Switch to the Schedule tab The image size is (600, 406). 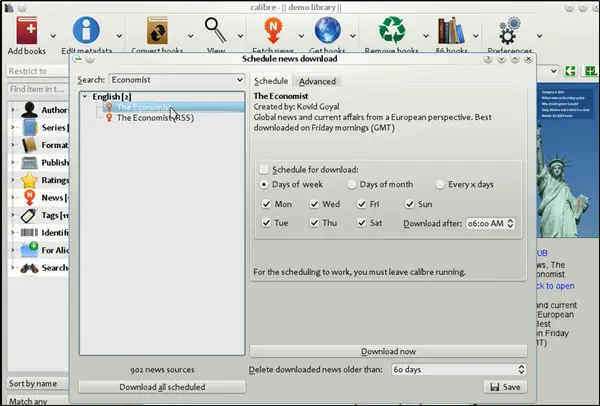click(270, 81)
